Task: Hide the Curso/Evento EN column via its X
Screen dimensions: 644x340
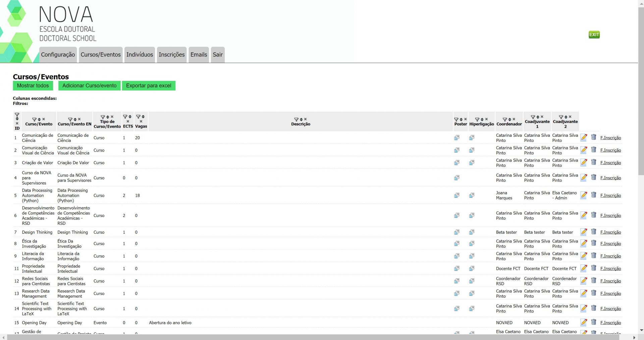Action: (79, 119)
